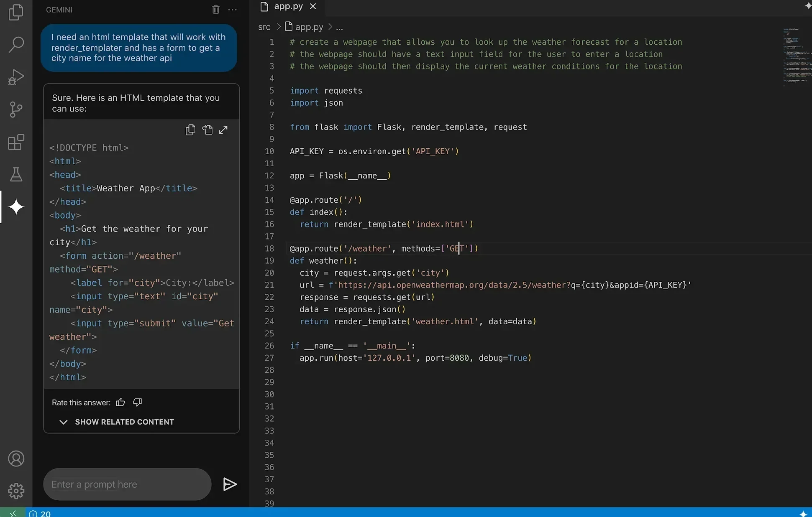Send the prompt with the arrow button
Screen dimensions: 812x517
pos(230,484)
